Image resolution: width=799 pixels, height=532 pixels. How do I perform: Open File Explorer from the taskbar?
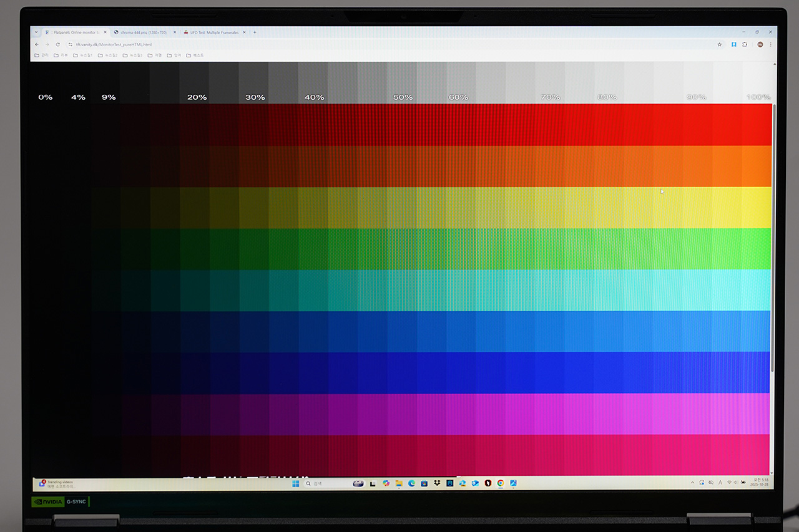[398, 483]
